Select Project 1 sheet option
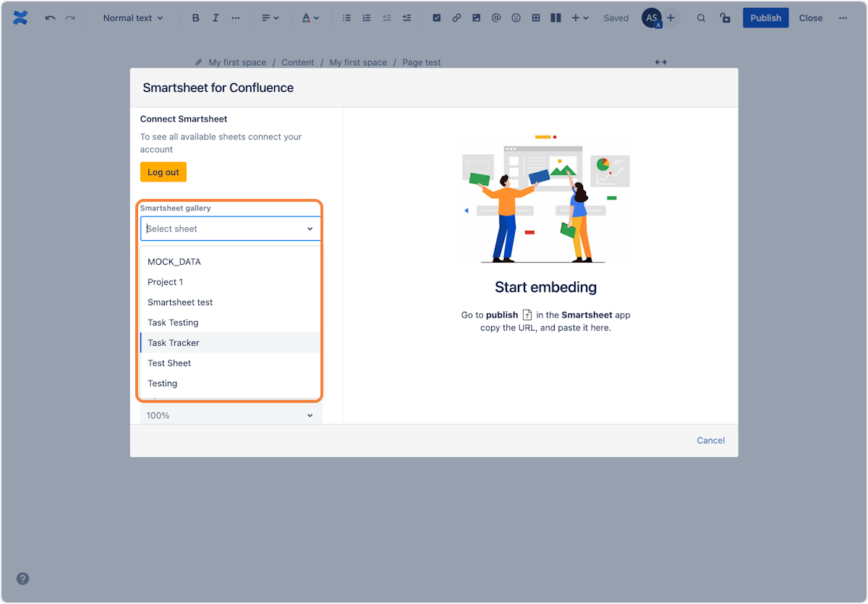This screenshot has width=868, height=604. [230, 282]
